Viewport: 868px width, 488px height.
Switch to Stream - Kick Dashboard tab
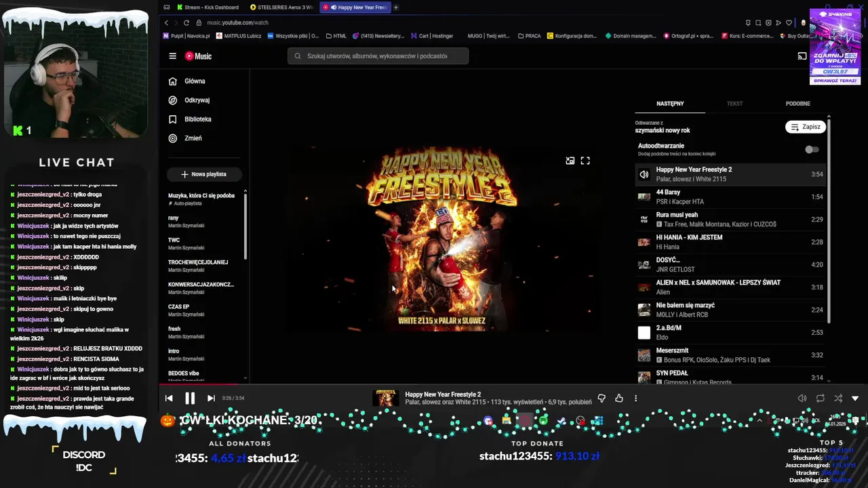(x=208, y=7)
